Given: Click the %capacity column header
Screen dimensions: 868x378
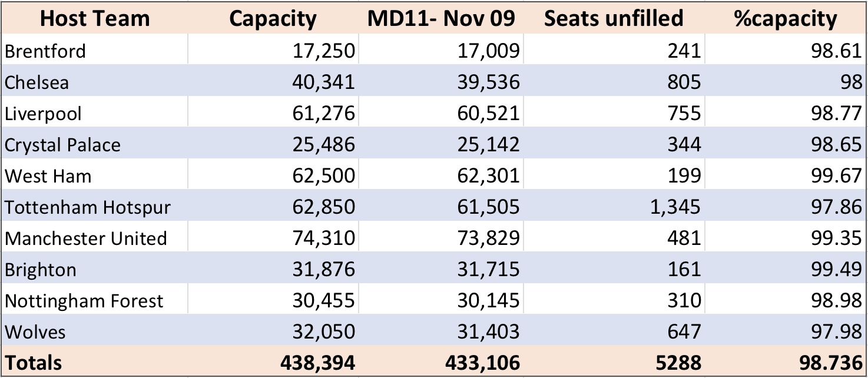Looking at the screenshot, I should tap(785, 19).
